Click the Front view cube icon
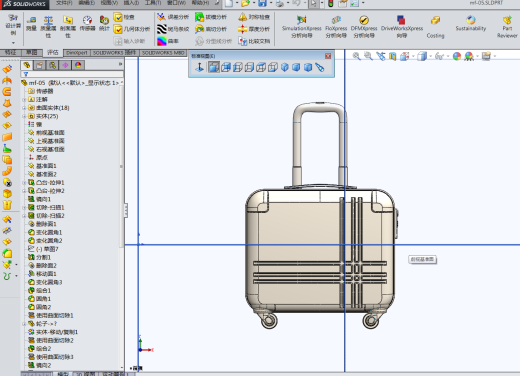 coord(214,67)
